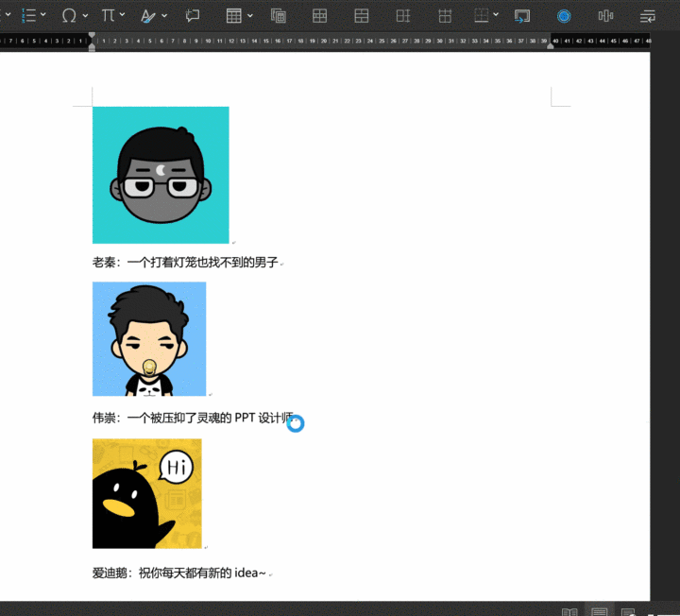Click the right indent marker on ruler

551,45
